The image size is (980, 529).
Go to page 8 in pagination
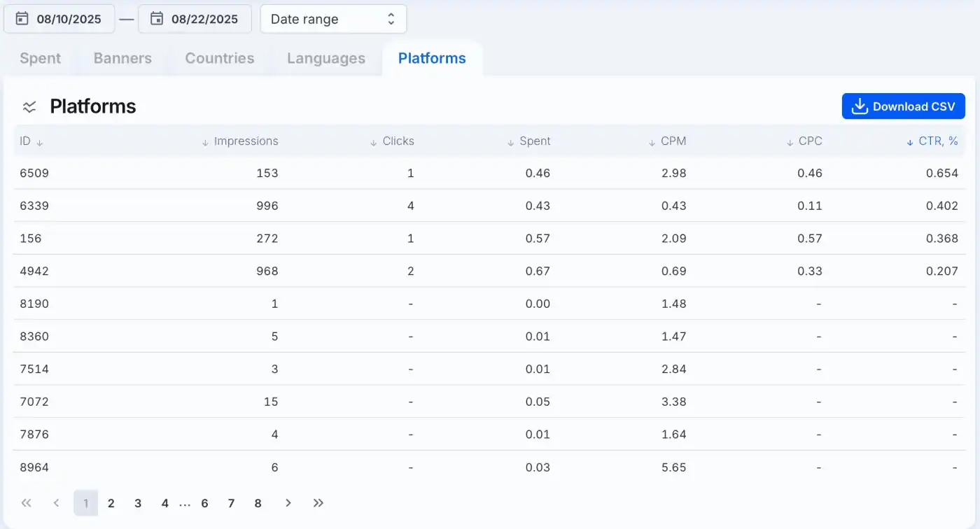click(258, 503)
